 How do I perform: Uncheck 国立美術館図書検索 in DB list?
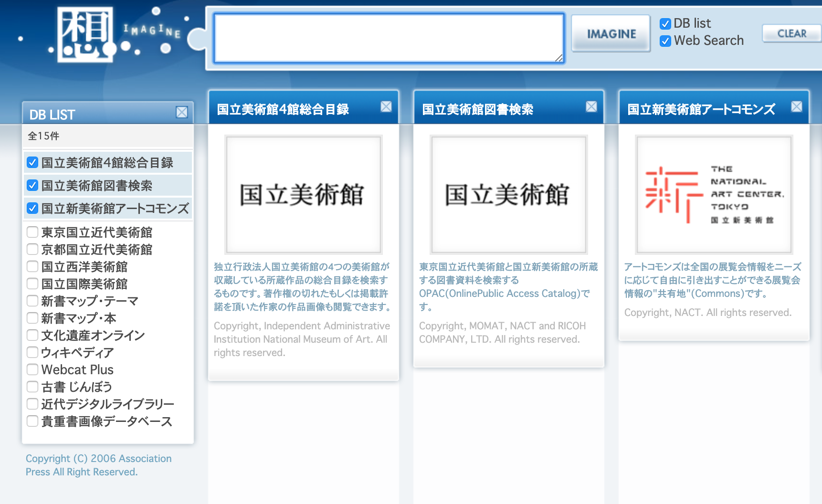[x=32, y=185]
